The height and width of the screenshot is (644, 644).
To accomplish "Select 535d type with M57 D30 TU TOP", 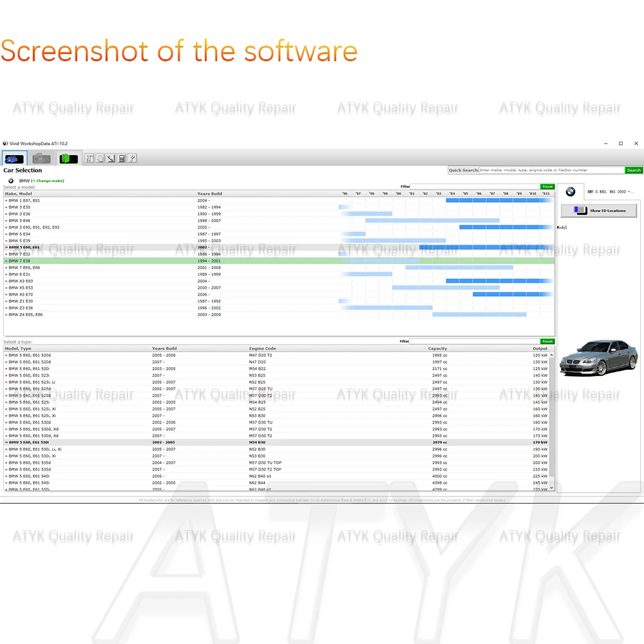I will (276, 462).
